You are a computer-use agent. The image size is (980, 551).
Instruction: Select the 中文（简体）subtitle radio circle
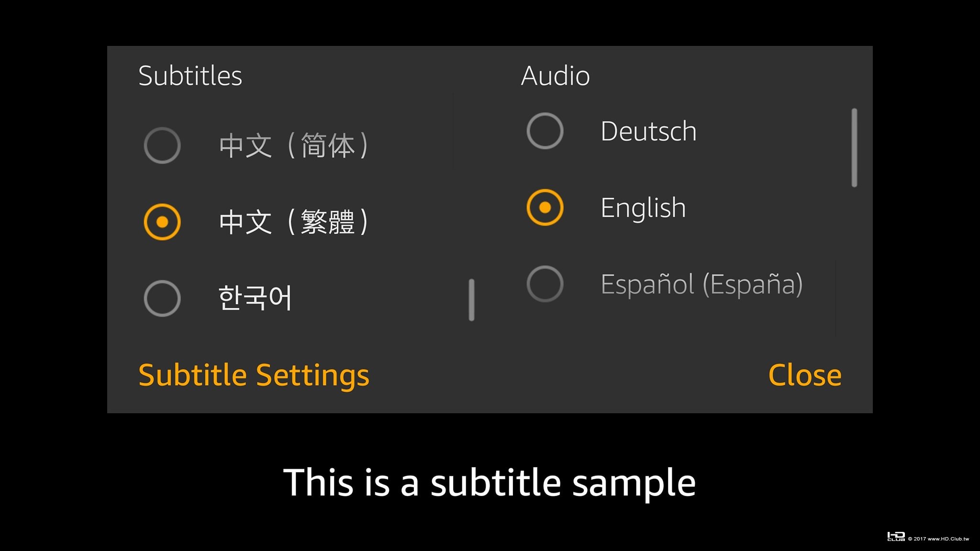[162, 145]
